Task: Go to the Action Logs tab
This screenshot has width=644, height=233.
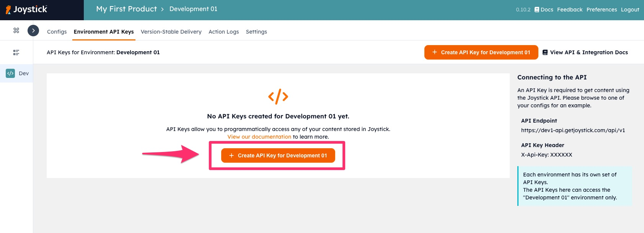Action: 224,32
